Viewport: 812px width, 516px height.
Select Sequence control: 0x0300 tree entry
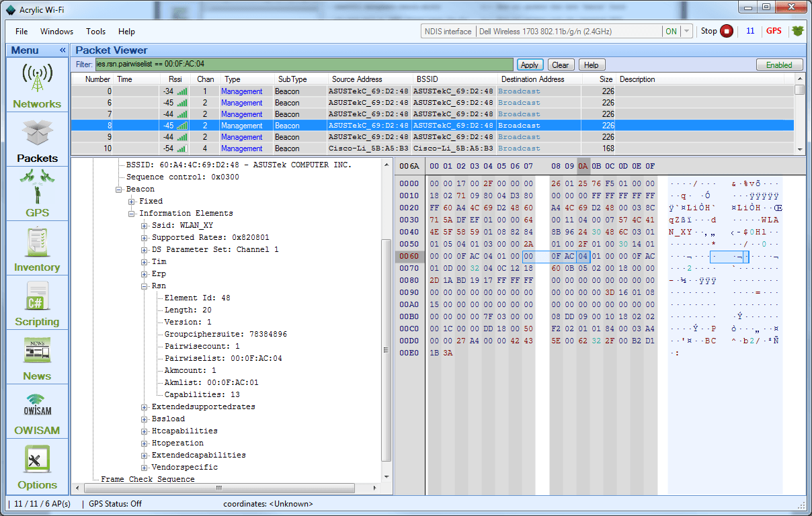pos(182,177)
